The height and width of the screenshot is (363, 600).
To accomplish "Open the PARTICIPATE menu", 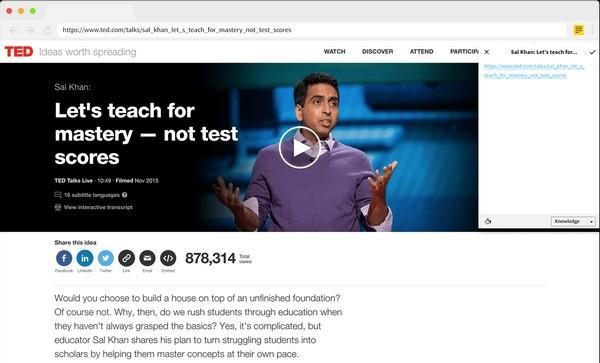I will [464, 52].
